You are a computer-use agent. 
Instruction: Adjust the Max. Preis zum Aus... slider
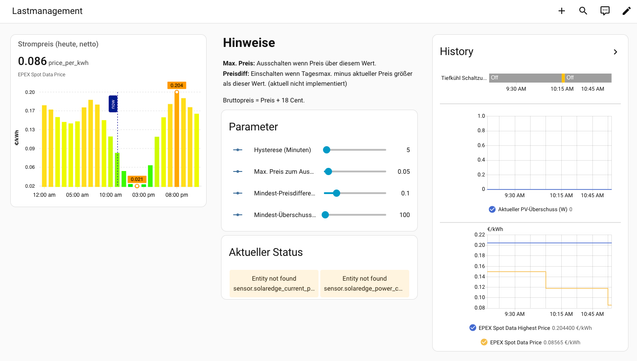(355, 171)
